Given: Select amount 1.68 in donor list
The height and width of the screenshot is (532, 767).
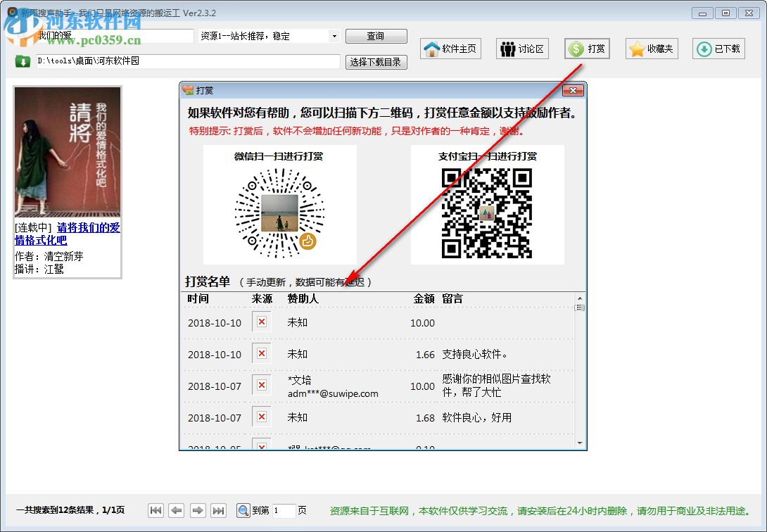Looking at the screenshot, I should 425,418.
